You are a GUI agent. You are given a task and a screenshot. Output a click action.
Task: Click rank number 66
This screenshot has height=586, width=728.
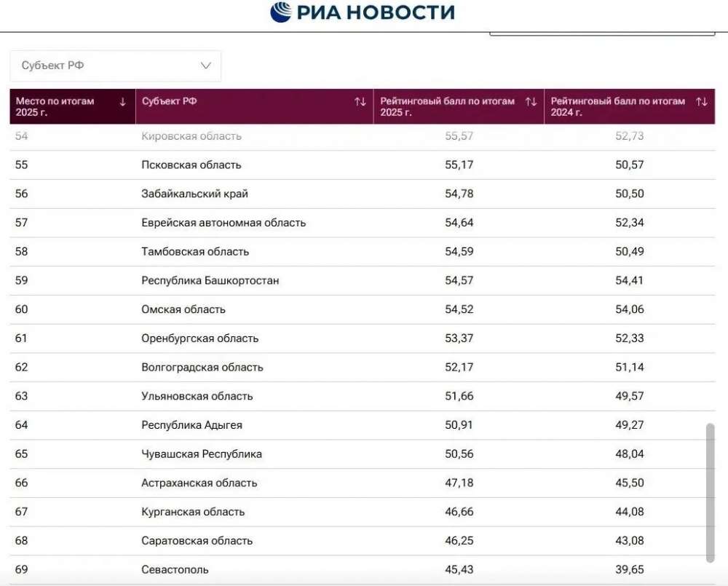coord(21,483)
